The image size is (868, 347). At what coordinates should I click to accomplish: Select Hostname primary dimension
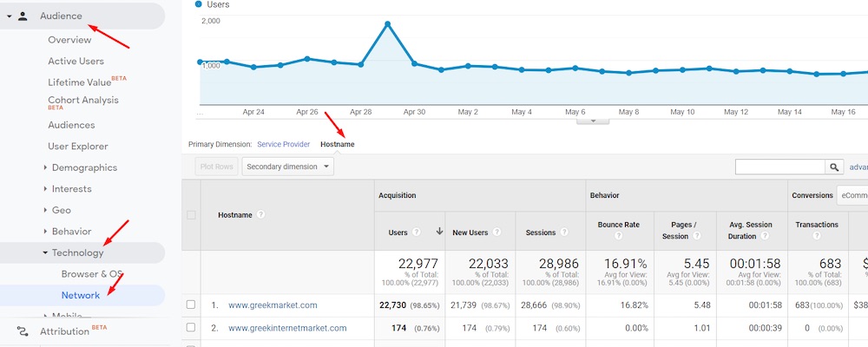338,145
